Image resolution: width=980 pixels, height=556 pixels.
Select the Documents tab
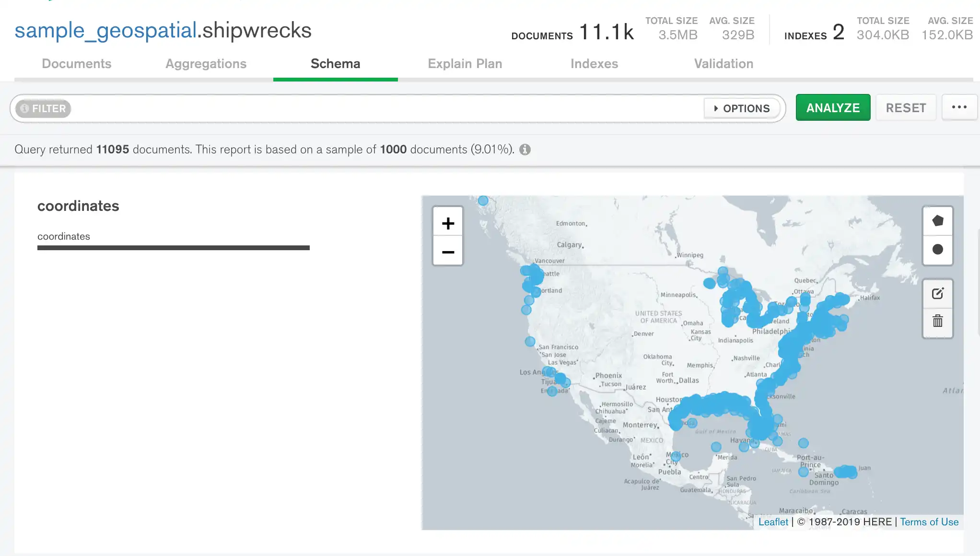tap(77, 63)
